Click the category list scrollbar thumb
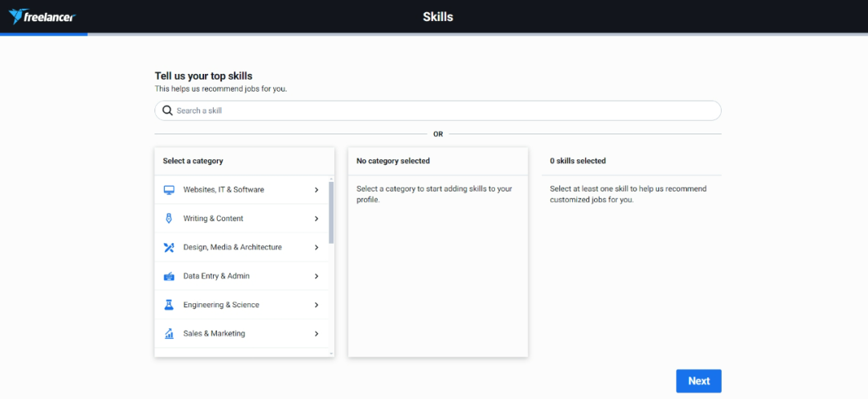 (331, 213)
